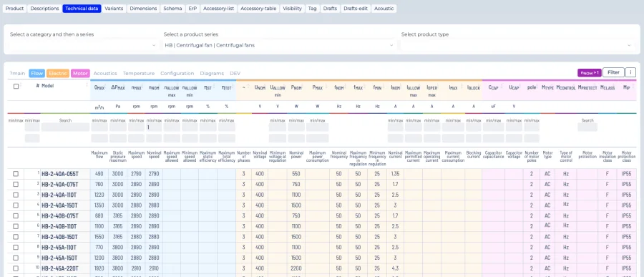Click the Model search input field
The image size is (644, 277).
[65, 127]
